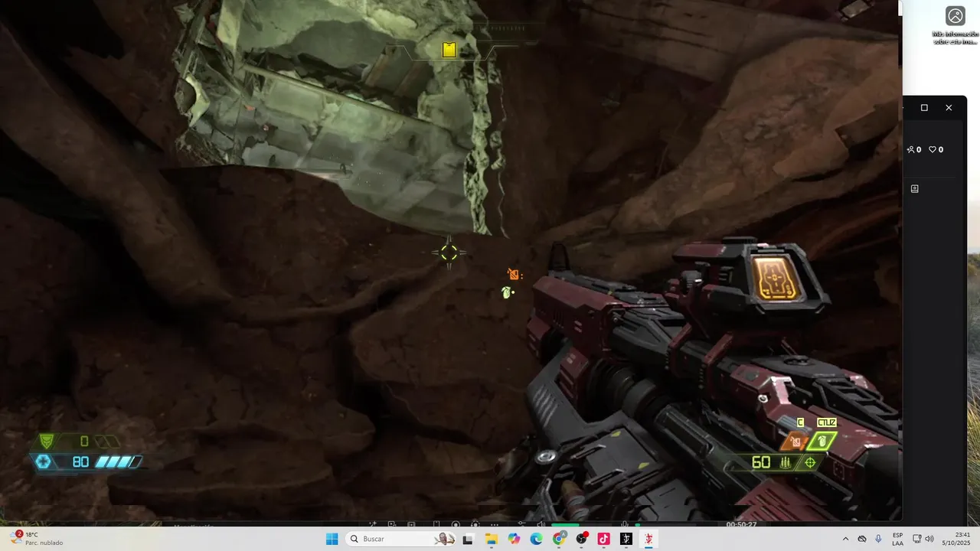Change ESP LAA keyboard language
Viewport: 980px width, 551px height.
tap(898, 539)
